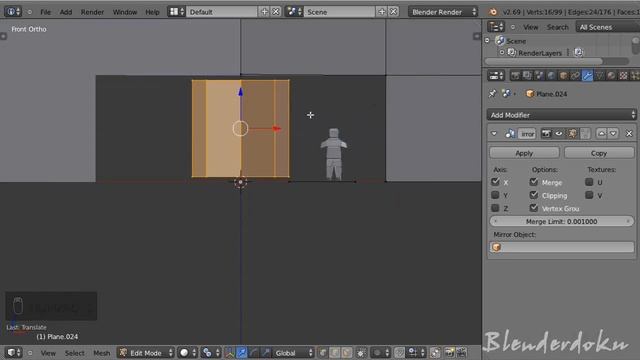Image resolution: width=640 pixels, height=360 pixels.
Task: Open the Render menu
Action: click(x=92, y=12)
